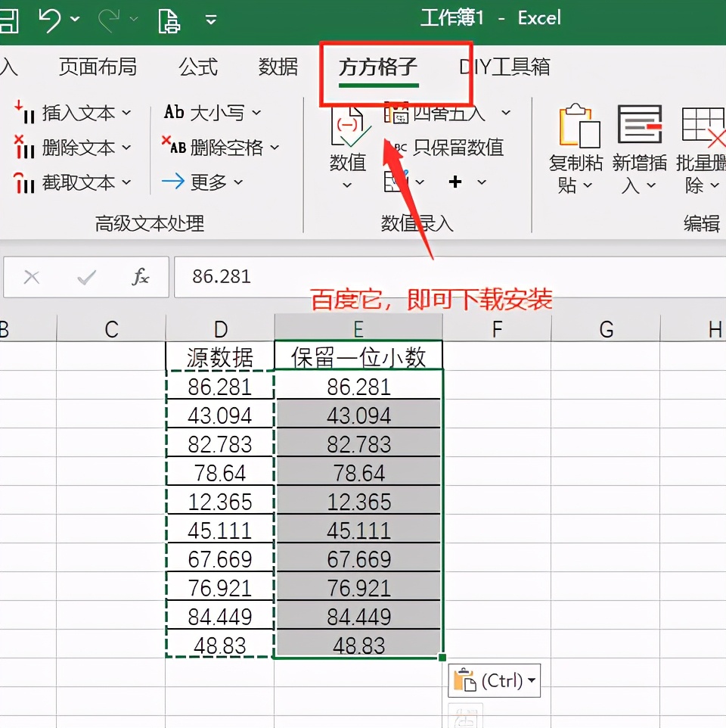
Task: Select the 插入文本 tool
Action: click(x=64, y=112)
